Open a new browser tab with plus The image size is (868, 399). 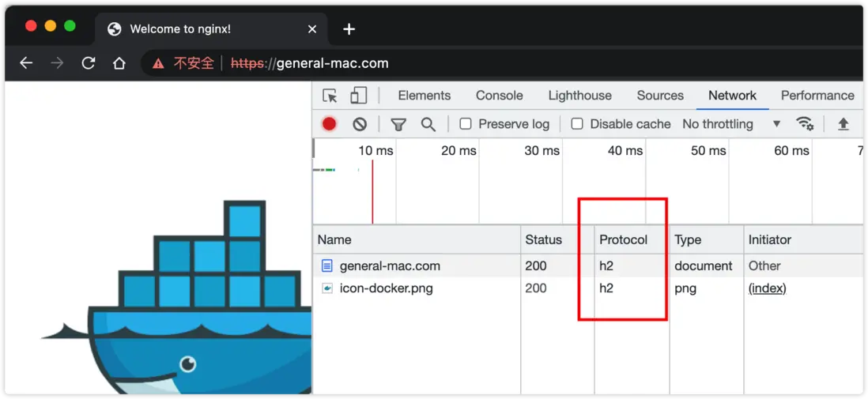(349, 29)
